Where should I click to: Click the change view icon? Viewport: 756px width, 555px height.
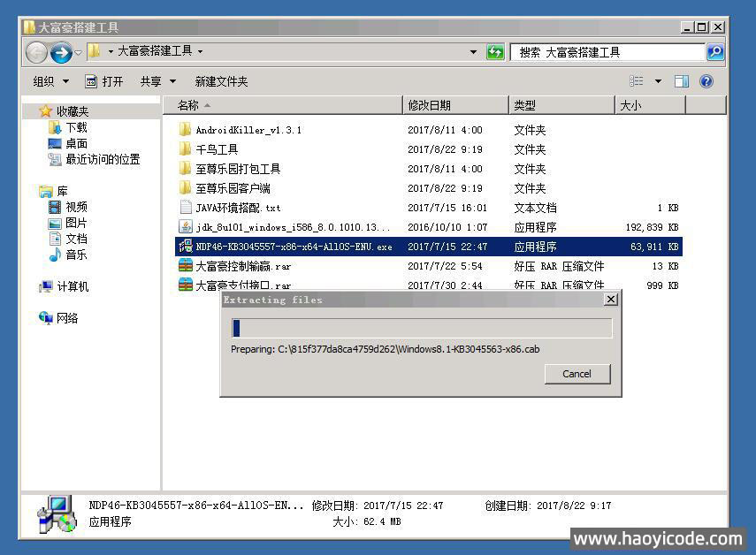[637, 81]
